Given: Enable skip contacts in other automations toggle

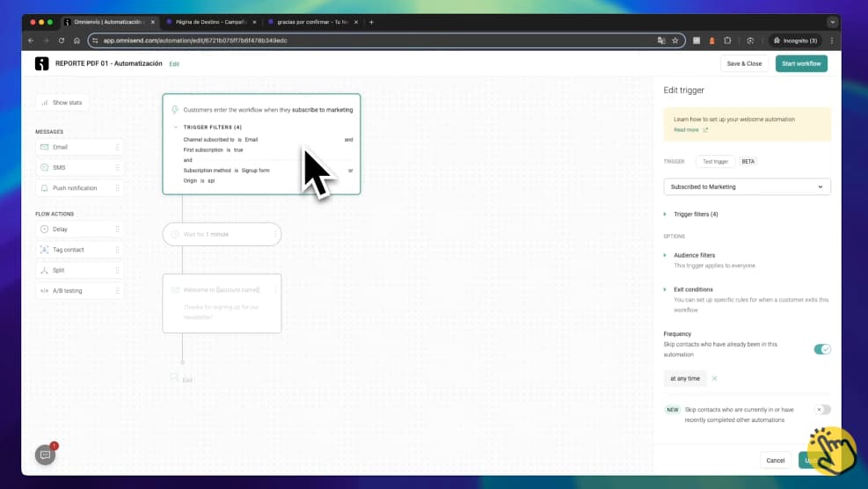Looking at the screenshot, I should pyautogui.click(x=822, y=410).
